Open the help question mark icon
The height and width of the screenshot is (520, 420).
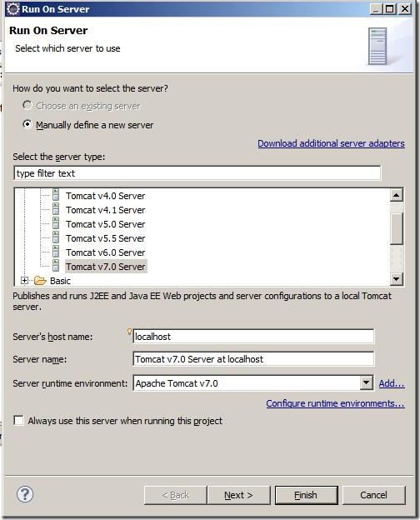click(x=25, y=494)
